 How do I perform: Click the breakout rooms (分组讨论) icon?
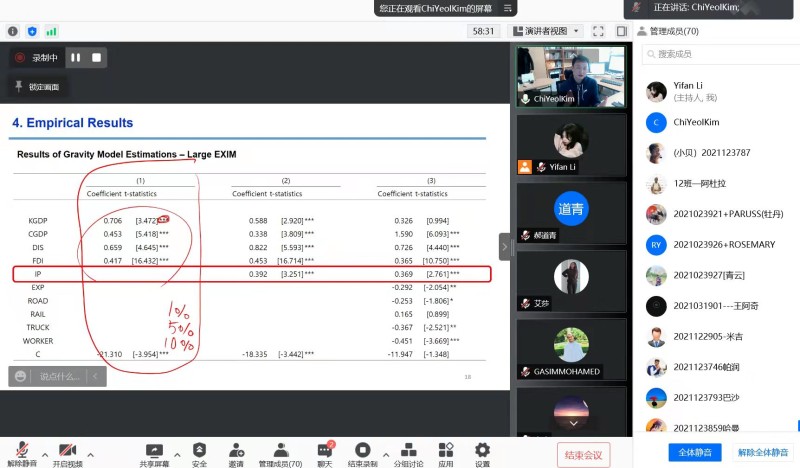[408, 451]
